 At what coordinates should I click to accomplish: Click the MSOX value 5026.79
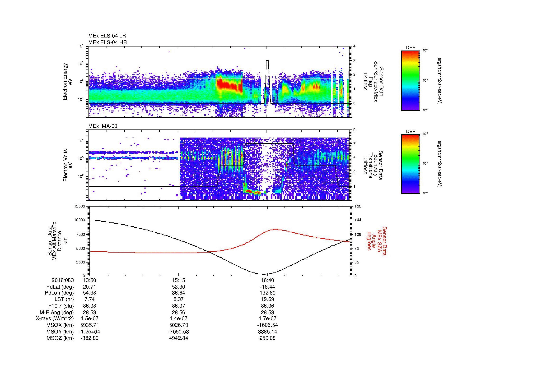178,325
